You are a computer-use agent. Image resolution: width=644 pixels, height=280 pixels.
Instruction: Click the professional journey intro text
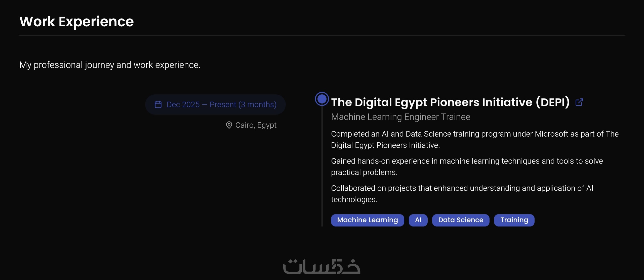click(x=110, y=65)
